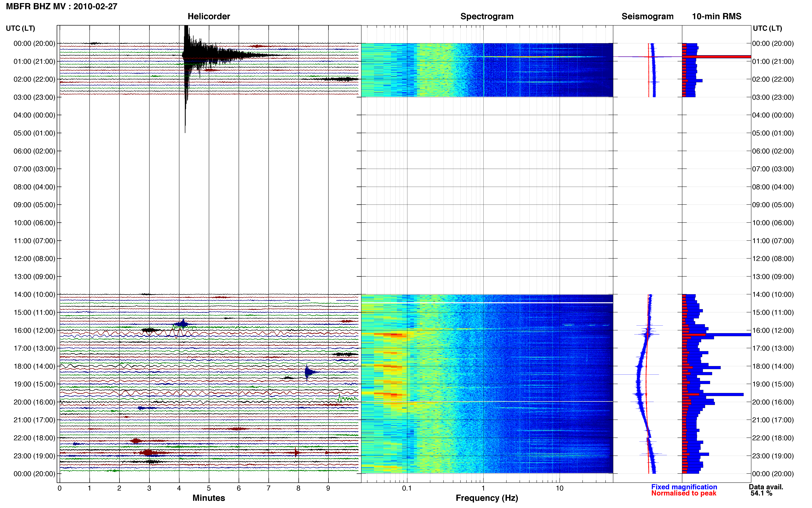The width and height of the screenshot is (812, 508).
Task: Click the UTC (LT) label above the left time axis
Action: [x=21, y=28]
